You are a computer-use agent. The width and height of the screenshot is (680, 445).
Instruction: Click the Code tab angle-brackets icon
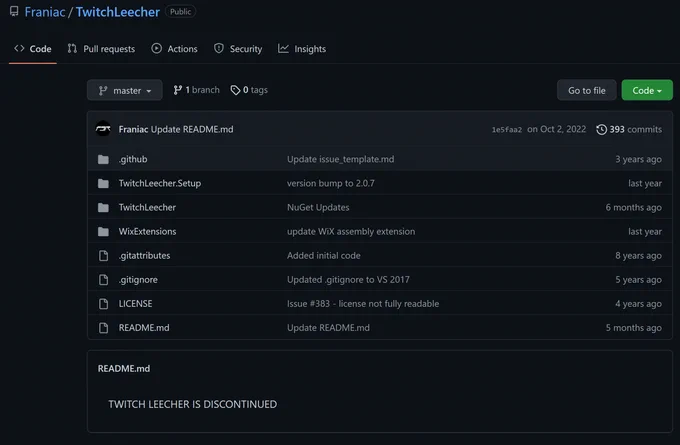(x=19, y=49)
